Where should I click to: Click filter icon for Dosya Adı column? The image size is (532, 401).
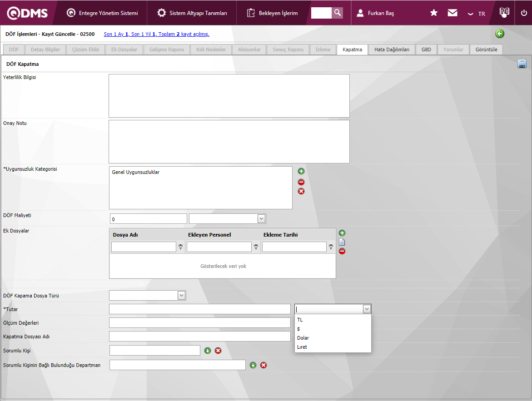point(180,247)
